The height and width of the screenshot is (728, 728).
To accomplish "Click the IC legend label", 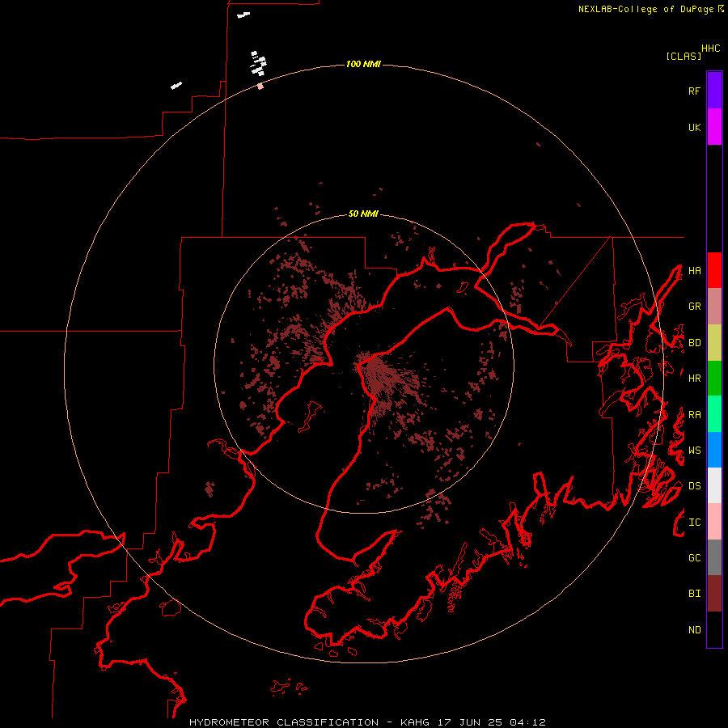I will point(694,523).
